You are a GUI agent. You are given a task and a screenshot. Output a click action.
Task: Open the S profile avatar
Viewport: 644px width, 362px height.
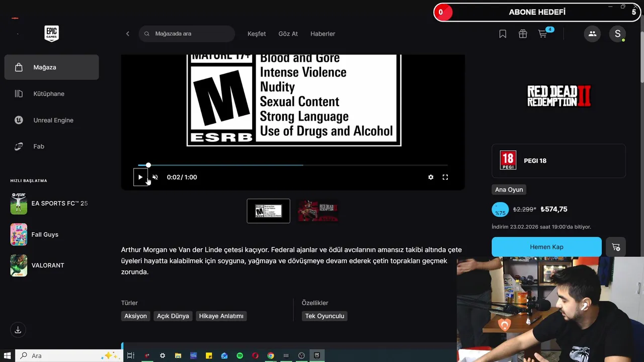[x=617, y=34]
